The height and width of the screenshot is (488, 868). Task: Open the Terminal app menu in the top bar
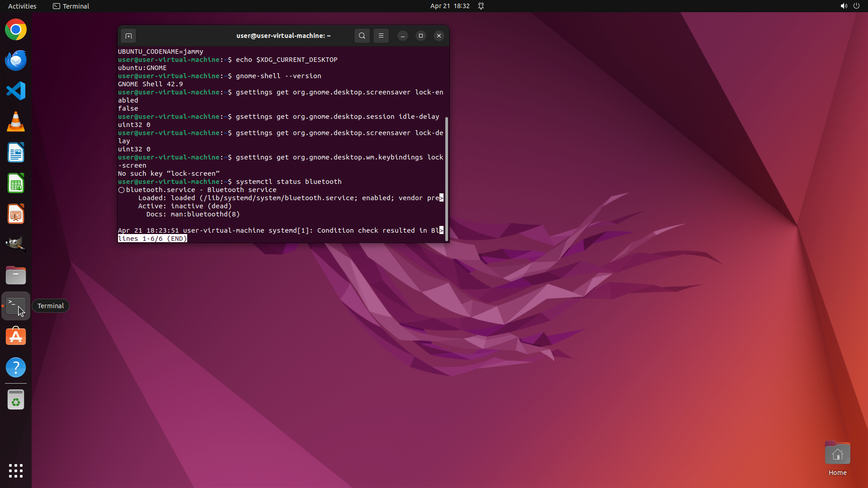[x=71, y=6]
